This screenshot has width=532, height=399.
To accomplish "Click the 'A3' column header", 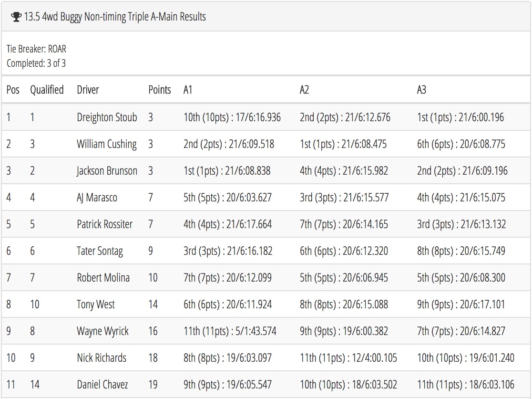I will pyautogui.click(x=421, y=90).
